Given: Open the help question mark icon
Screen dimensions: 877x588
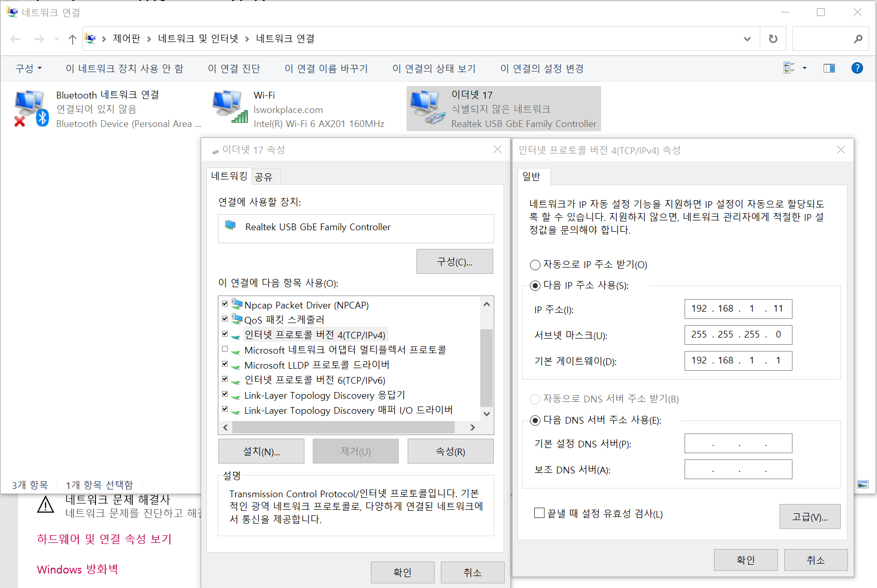Looking at the screenshot, I should (x=857, y=68).
